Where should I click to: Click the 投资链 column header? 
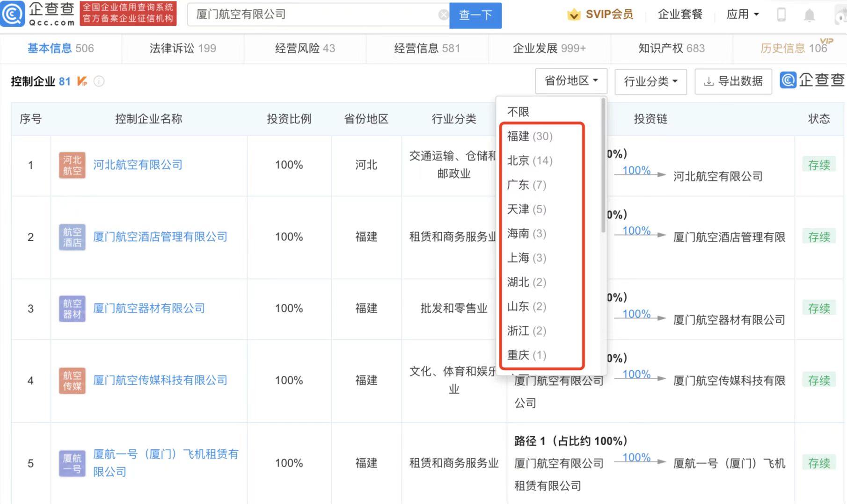pyautogui.click(x=650, y=119)
